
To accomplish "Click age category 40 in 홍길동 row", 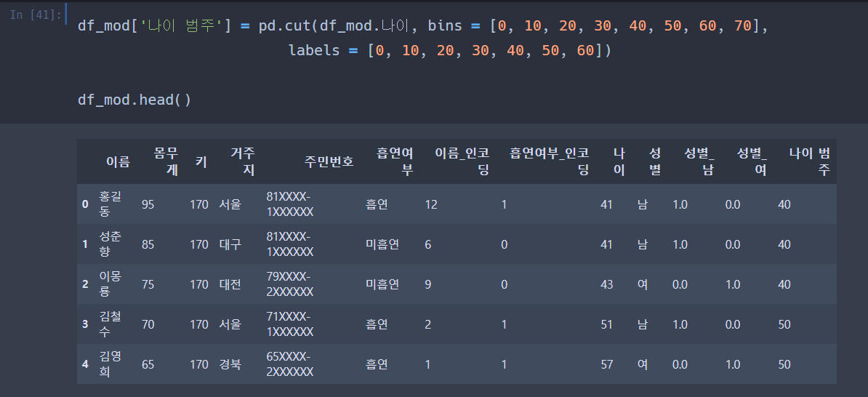I will point(784,204).
